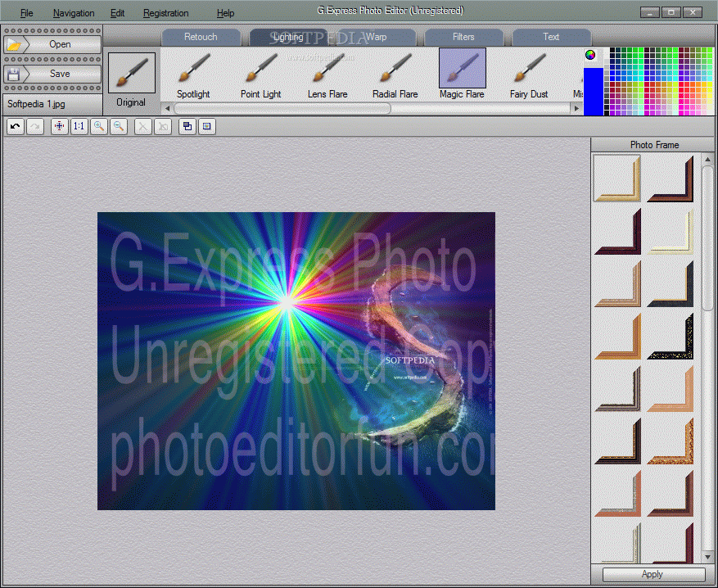Click the edited photo on the canvas
The height and width of the screenshot is (588, 718).
click(296, 361)
